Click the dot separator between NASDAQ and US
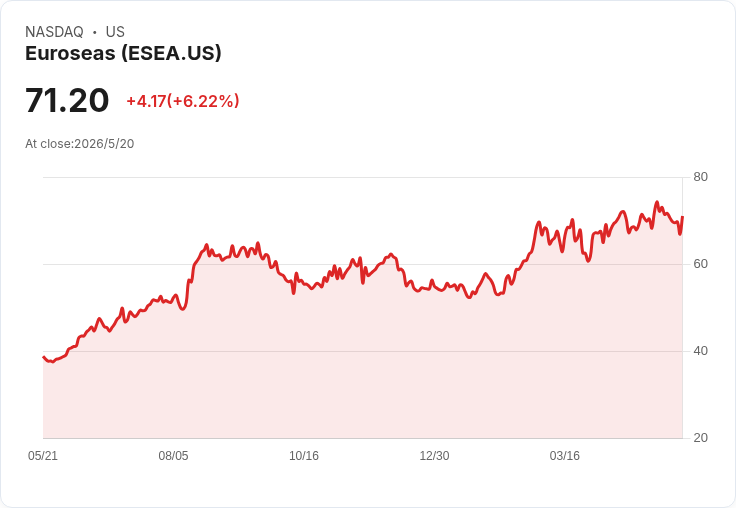736x508 pixels. click(95, 32)
